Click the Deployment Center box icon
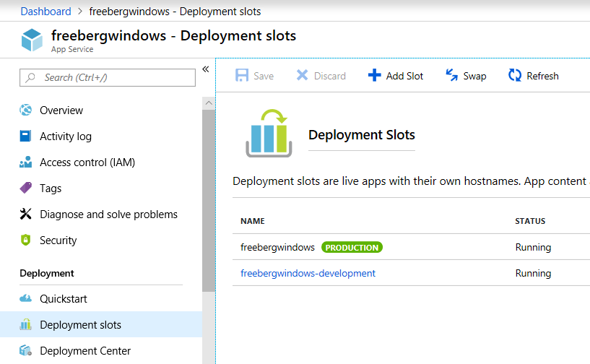The image size is (590, 364). (25, 350)
